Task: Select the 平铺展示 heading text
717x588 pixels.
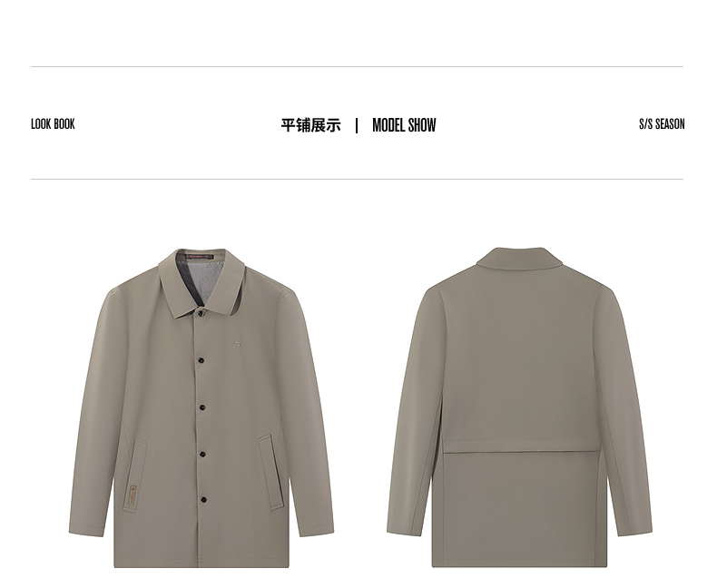Action: tap(311, 125)
